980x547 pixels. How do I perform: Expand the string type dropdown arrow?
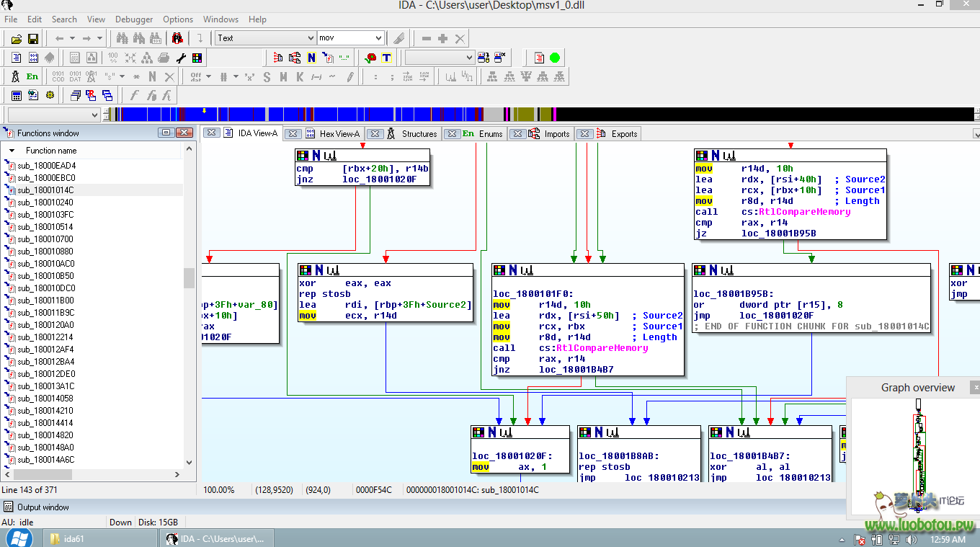click(x=122, y=76)
